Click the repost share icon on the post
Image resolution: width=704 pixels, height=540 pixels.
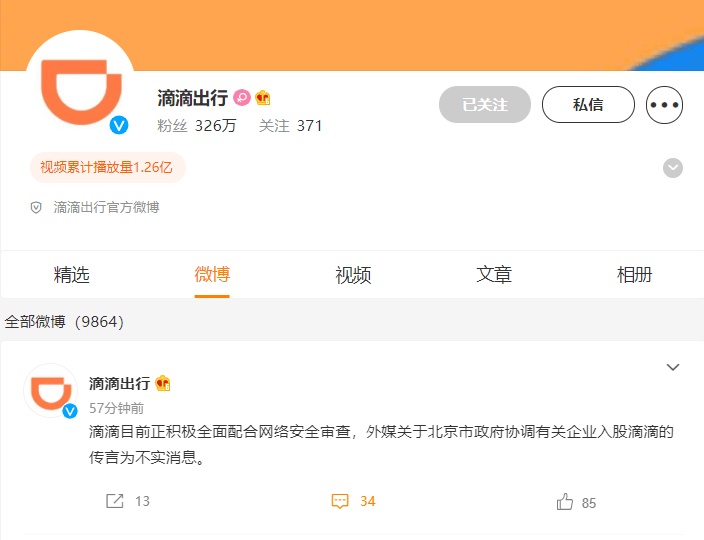(x=115, y=501)
